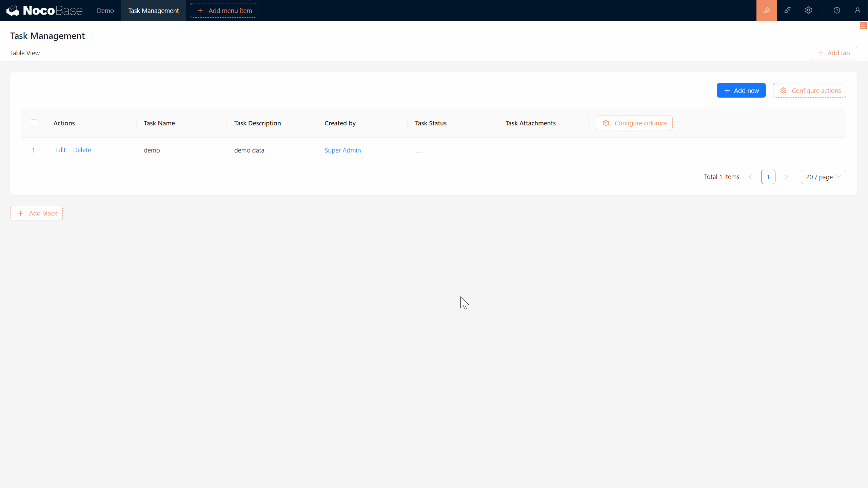Image resolution: width=868 pixels, height=488 pixels.
Task: Select the Table View tab
Action: pos(25,53)
